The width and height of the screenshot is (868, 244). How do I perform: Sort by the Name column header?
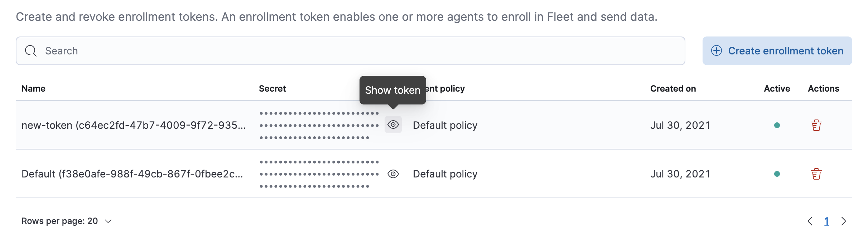tap(33, 88)
